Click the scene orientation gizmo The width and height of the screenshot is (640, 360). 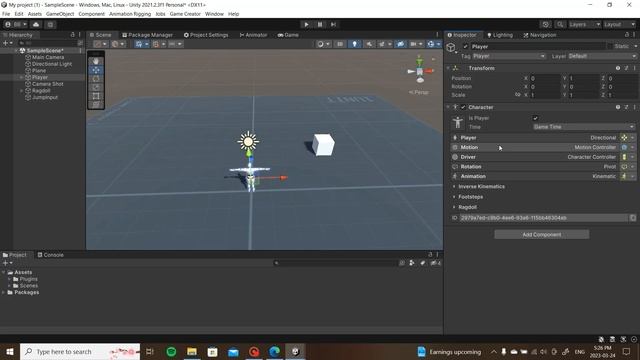pos(420,71)
